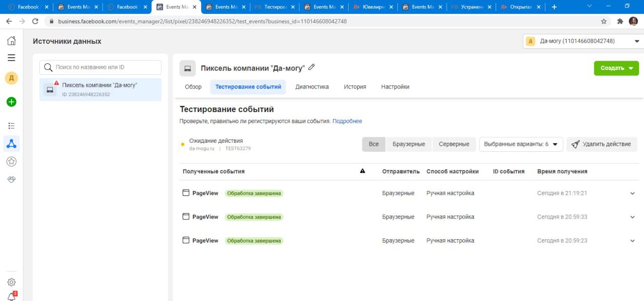
Task: Click Источники данных heading
Action: point(67,41)
